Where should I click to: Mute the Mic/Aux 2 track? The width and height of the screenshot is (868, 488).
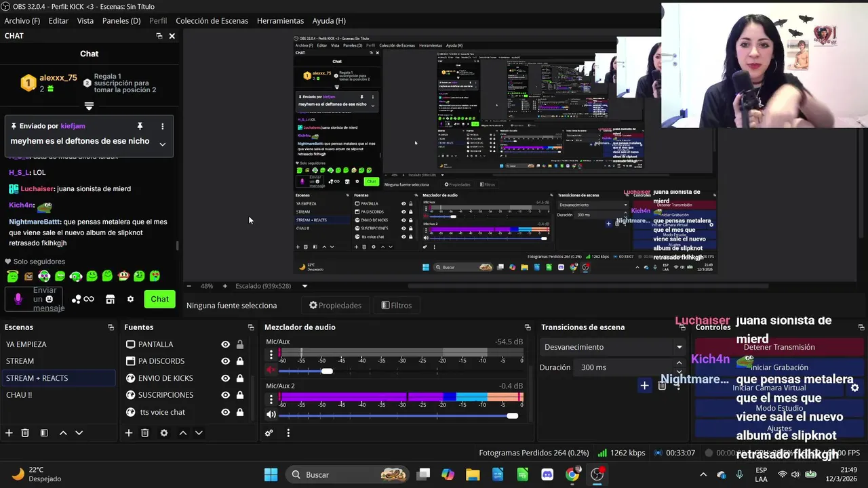coord(271,415)
